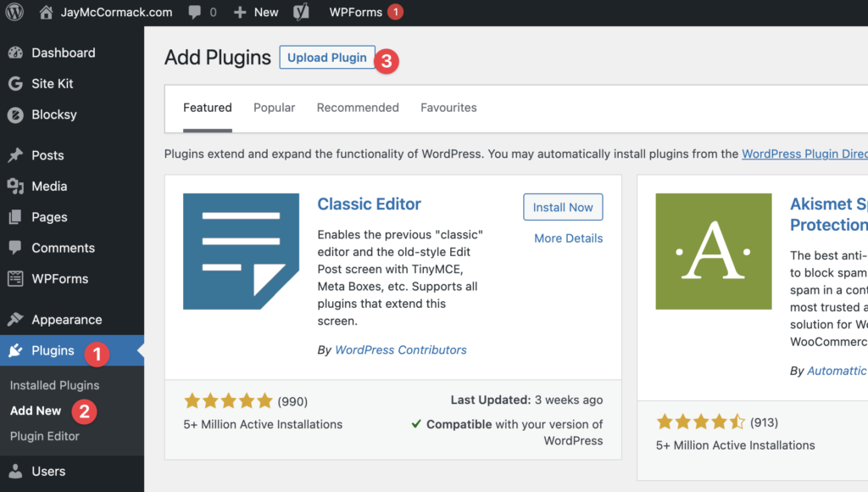
Task: Click the plus icon next to New
Action: [x=240, y=12]
